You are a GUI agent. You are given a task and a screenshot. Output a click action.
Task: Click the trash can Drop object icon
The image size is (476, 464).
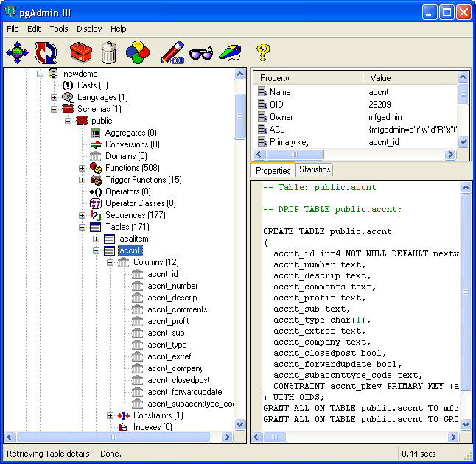(x=109, y=52)
